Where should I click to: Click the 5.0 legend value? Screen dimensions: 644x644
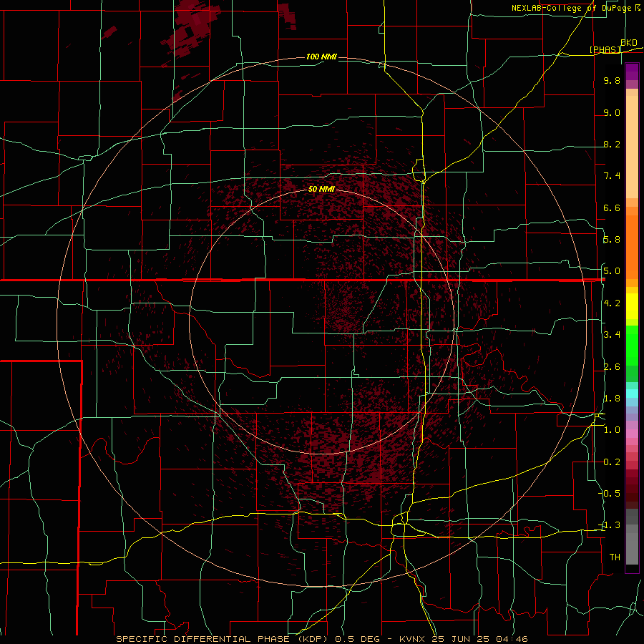click(x=612, y=271)
